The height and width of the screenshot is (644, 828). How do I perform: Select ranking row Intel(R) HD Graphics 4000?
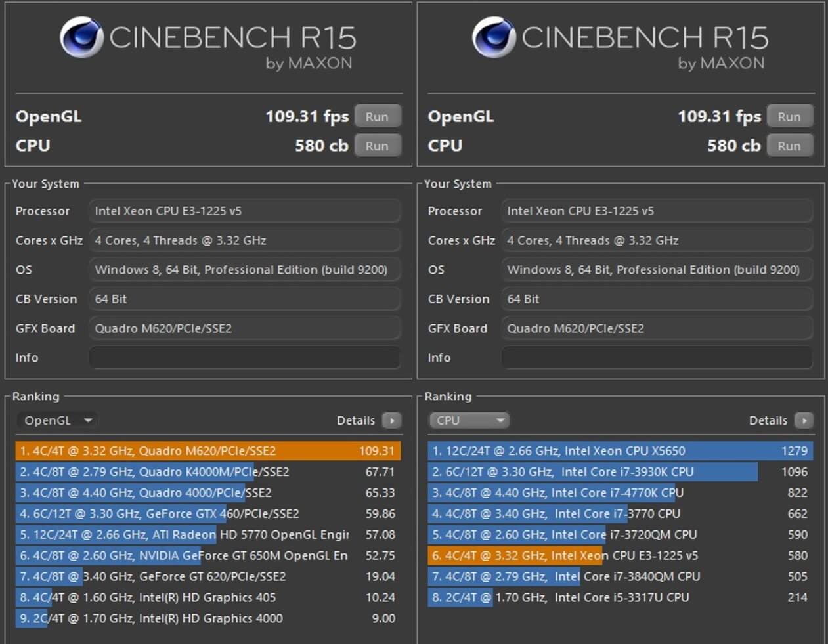[x=207, y=619]
